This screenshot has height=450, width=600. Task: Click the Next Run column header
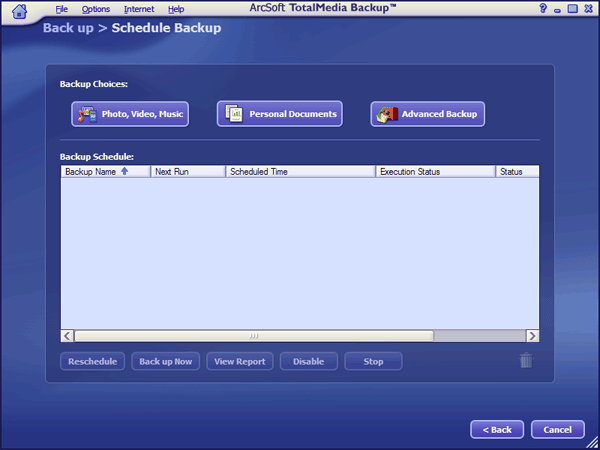coord(187,172)
